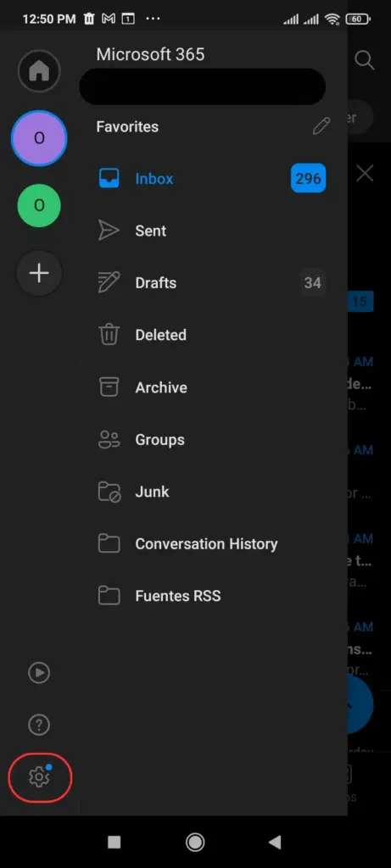
Task: Tap the search magnifier icon
Action: pyautogui.click(x=365, y=60)
